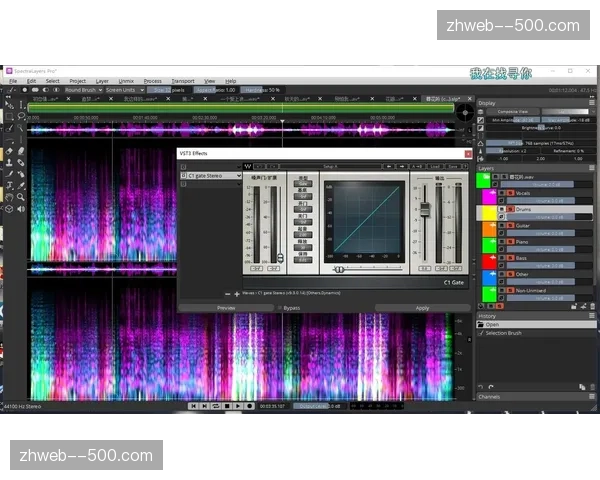Image resolution: width=600 pixels, height=480 pixels.
Task: Click the Waves logo in plugin header
Action: [x=248, y=166]
